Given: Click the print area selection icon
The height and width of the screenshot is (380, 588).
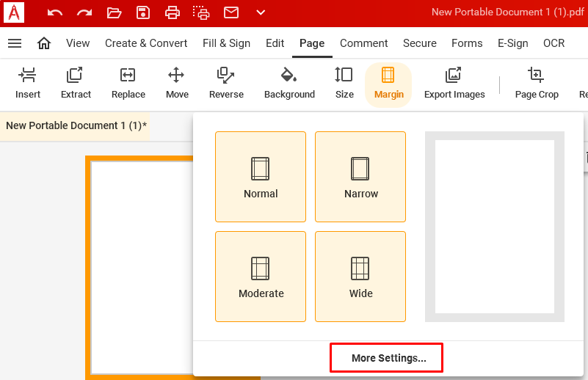Looking at the screenshot, I should point(201,12).
